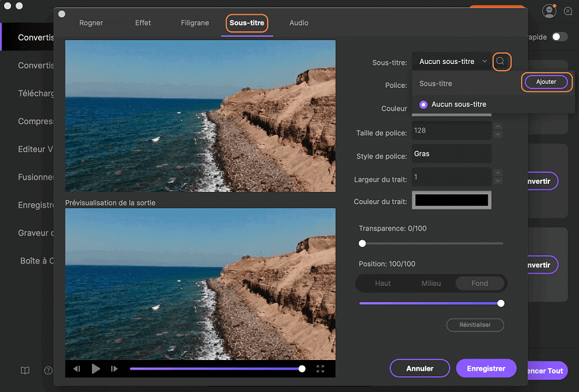Viewport: 579px width, 392px height.
Task: Open the feedback message icon
Action: (x=568, y=11)
